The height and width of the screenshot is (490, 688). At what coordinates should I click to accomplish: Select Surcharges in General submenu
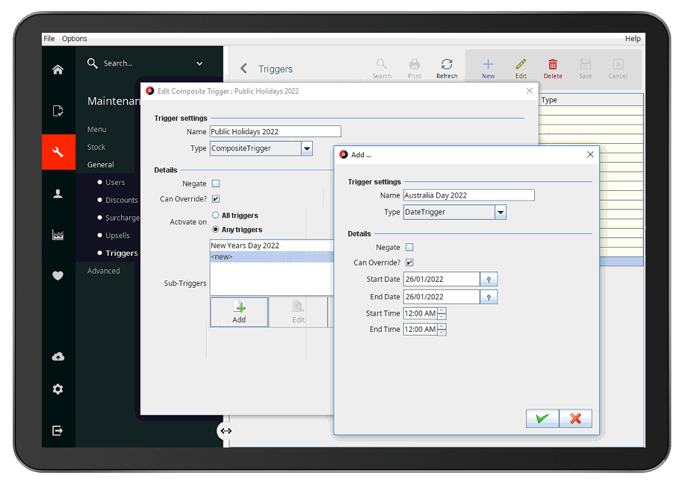122,218
